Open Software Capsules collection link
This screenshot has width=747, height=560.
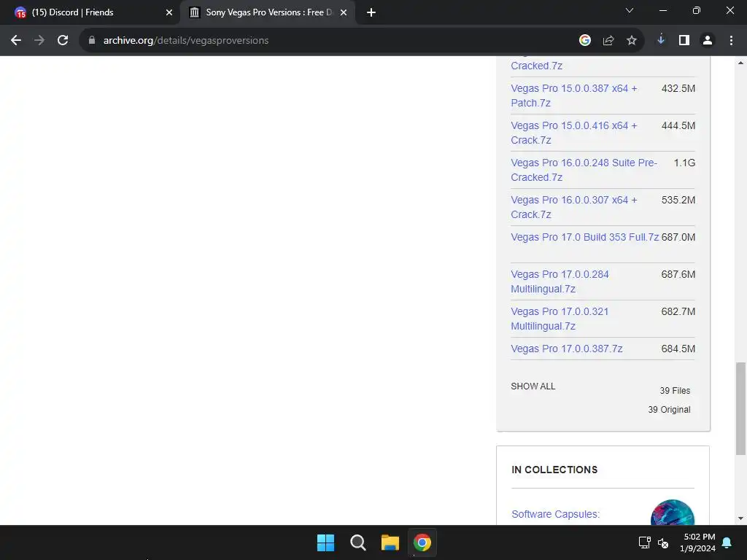click(x=555, y=514)
